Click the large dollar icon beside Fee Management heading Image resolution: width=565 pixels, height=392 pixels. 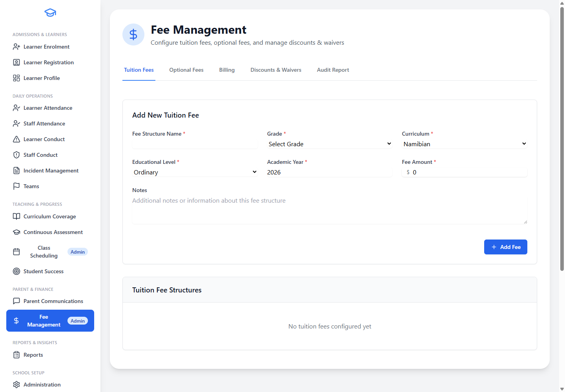click(133, 34)
